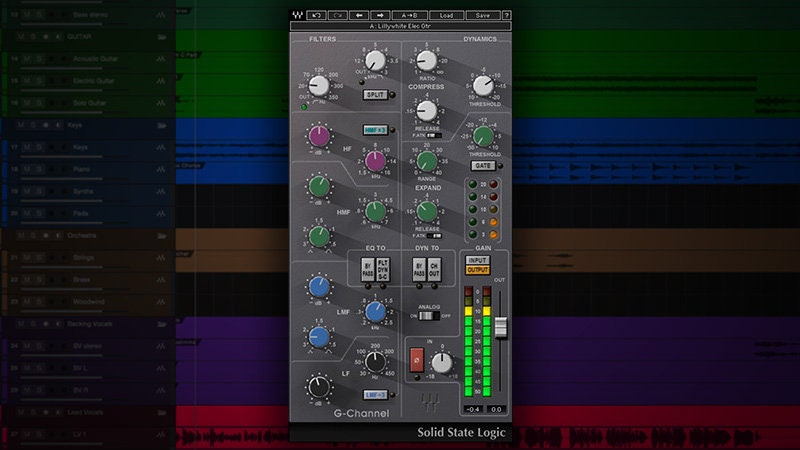Toggle compressor F.ATK fast attack switch

[434, 136]
